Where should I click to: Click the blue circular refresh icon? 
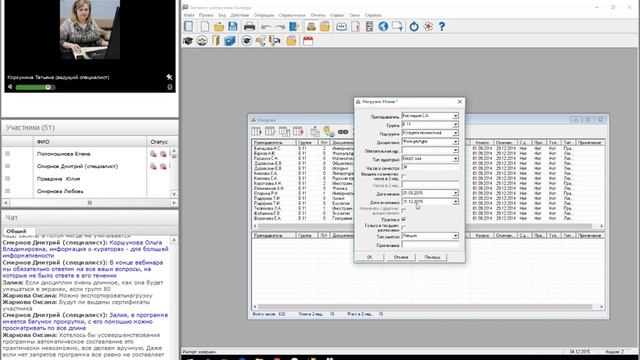point(414,27)
